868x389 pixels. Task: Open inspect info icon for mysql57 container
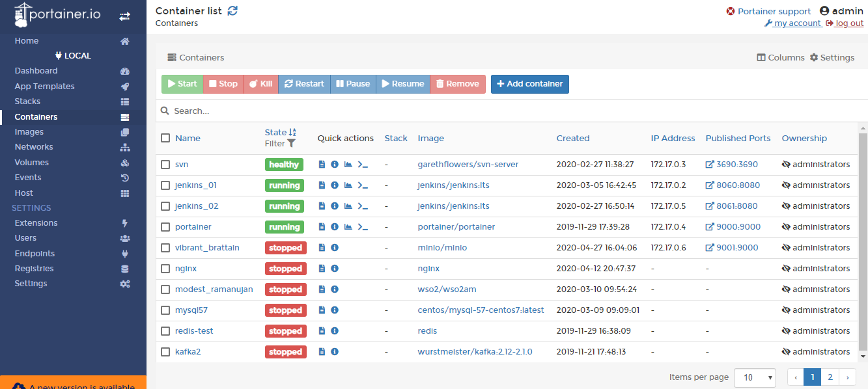coord(335,310)
